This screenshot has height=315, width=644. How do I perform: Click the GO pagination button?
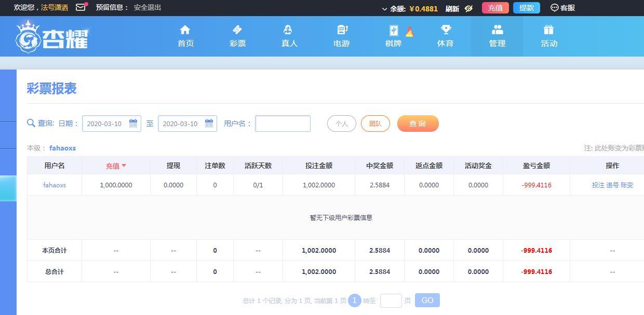tap(427, 300)
